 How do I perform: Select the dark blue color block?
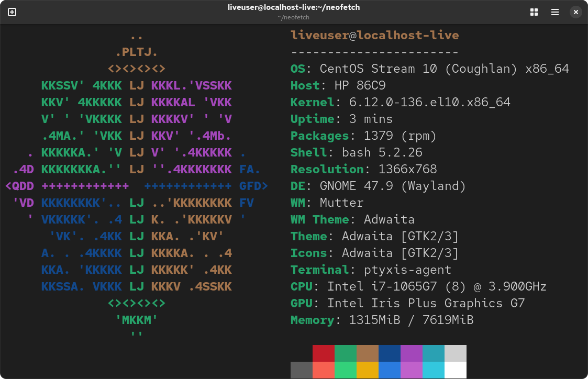click(x=390, y=353)
